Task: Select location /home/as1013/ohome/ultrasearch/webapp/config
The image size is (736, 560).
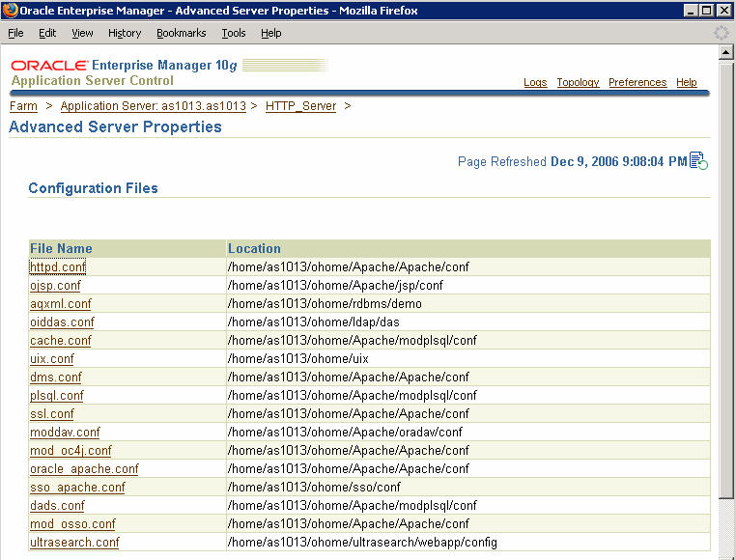Action: click(x=362, y=543)
